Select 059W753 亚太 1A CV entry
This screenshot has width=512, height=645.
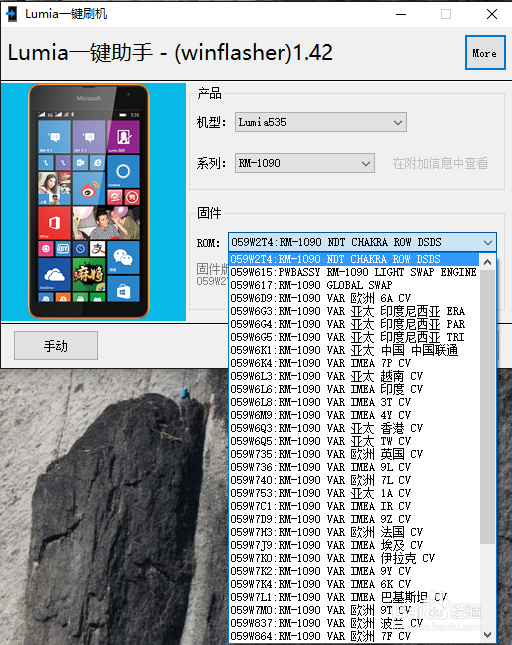(354, 493)
